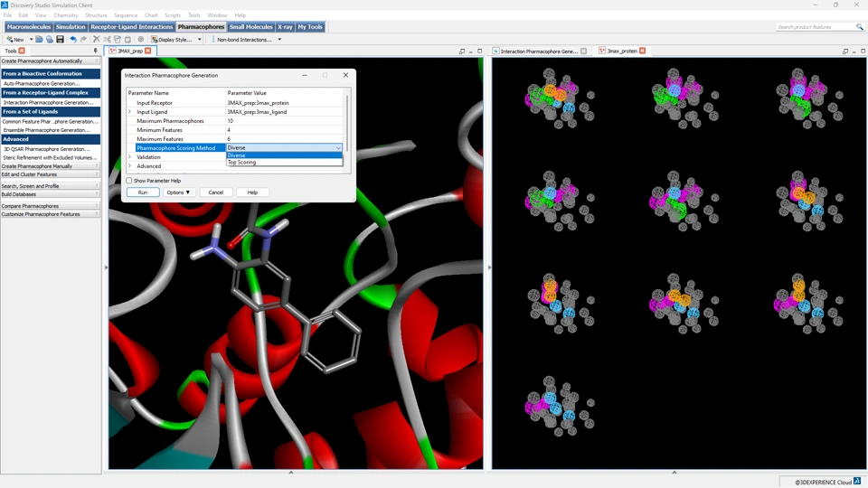Open Steric Refinement with Excluded Volumes link
This screenshot has width=868, height=488.
pos(51,157)
